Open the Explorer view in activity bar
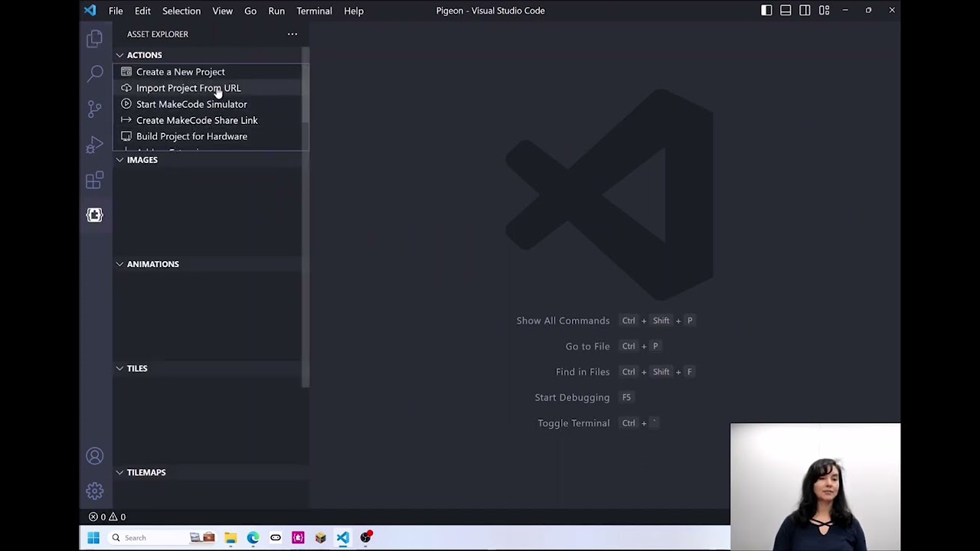 click(x=95, y=38)
